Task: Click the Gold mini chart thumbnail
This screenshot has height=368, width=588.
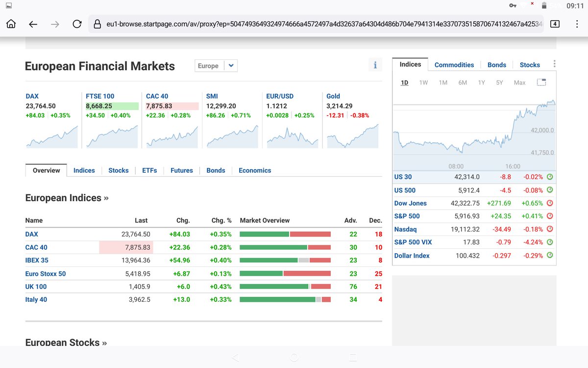Action: coord(353,135)
